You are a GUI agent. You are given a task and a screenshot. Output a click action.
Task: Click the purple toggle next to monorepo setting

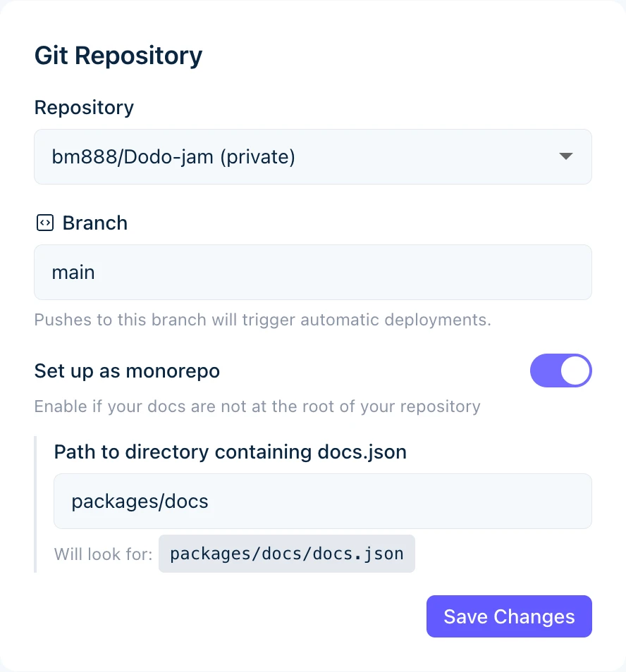561,371
